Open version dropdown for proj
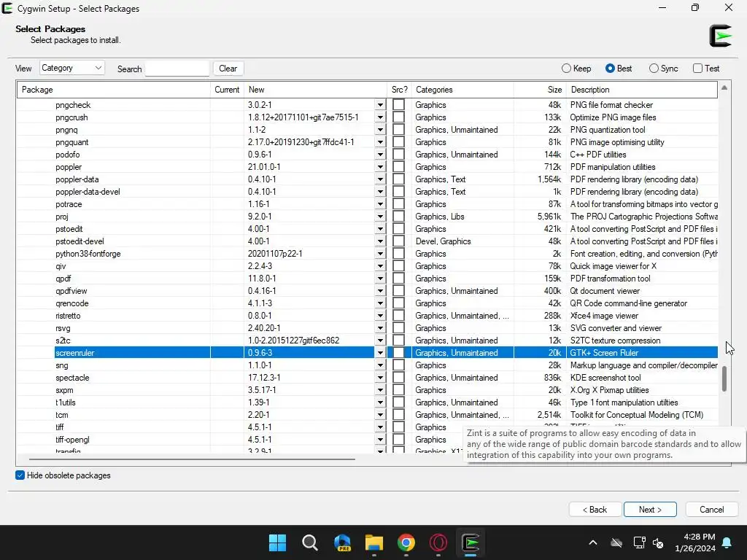 click(x=380, y=217)
